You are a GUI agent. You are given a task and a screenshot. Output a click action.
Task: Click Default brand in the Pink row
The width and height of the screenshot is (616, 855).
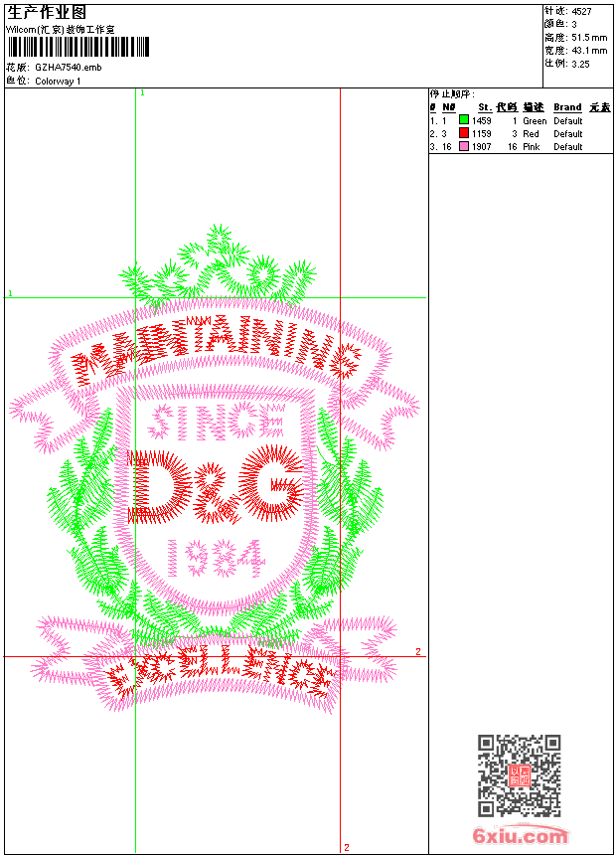[568, 147]
